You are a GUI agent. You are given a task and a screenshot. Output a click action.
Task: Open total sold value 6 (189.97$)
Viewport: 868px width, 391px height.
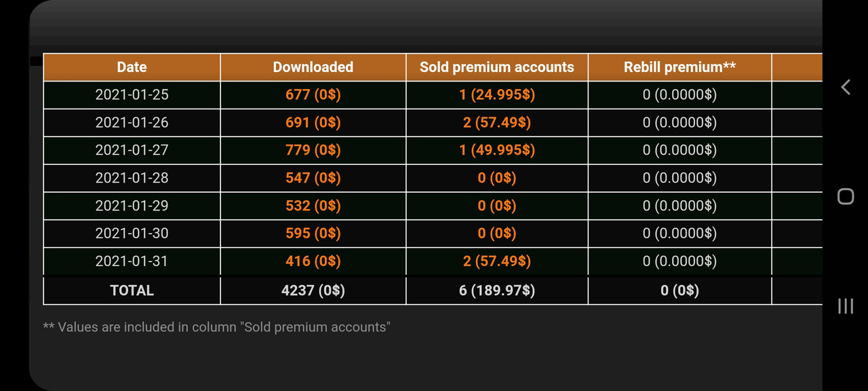[x=496, y=290]
